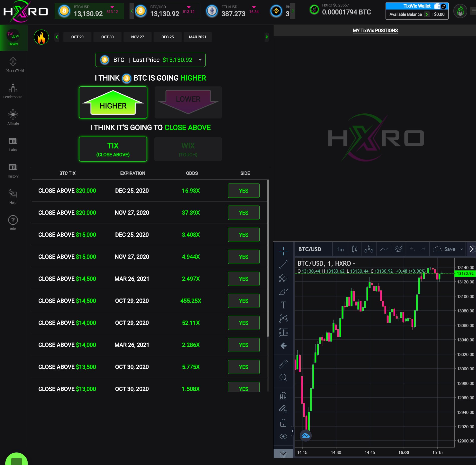Select the pitchfork drawing tool
476x465 pixels.
283,278
